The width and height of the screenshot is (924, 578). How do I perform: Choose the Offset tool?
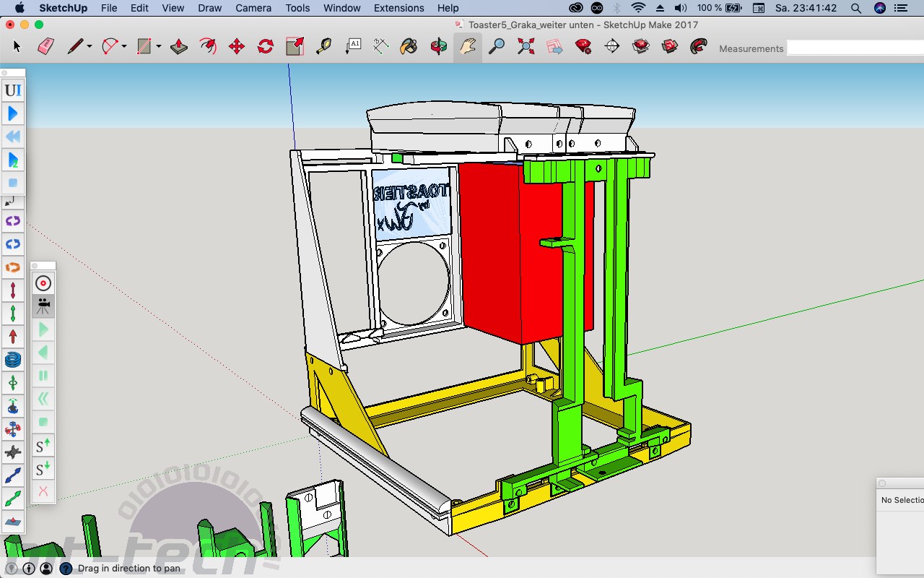(x=208, y=47)
